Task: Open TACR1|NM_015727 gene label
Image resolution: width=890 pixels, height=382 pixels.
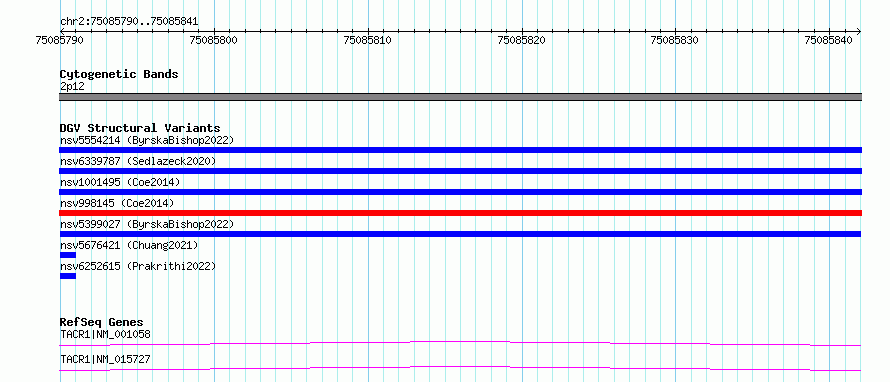Action: point(106,359)
